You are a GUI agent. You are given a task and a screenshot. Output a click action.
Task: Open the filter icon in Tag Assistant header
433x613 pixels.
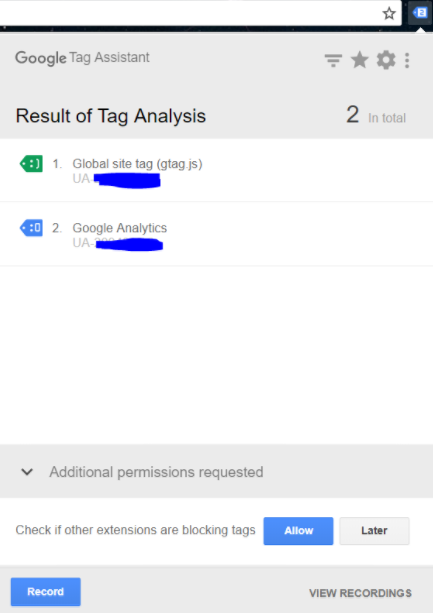[333, 61]
